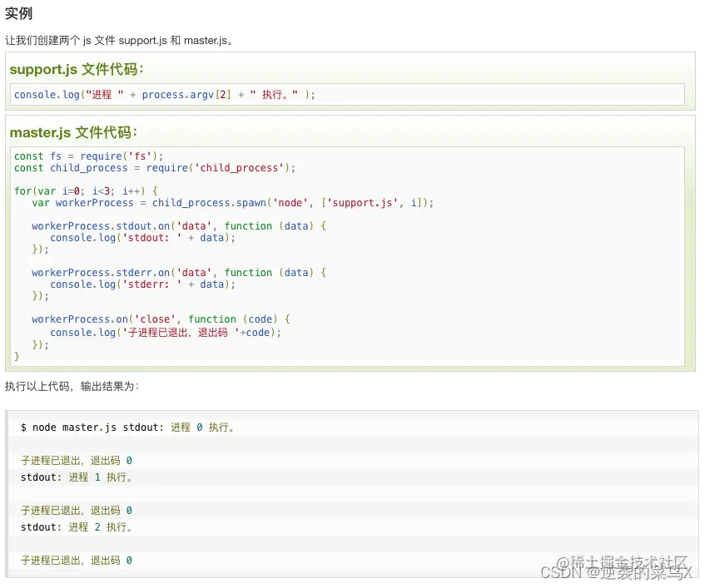The width and height of the screenshot is (705, 588).
Task: Click the workerProcess.stderr.on line
Action: [179, 273]
